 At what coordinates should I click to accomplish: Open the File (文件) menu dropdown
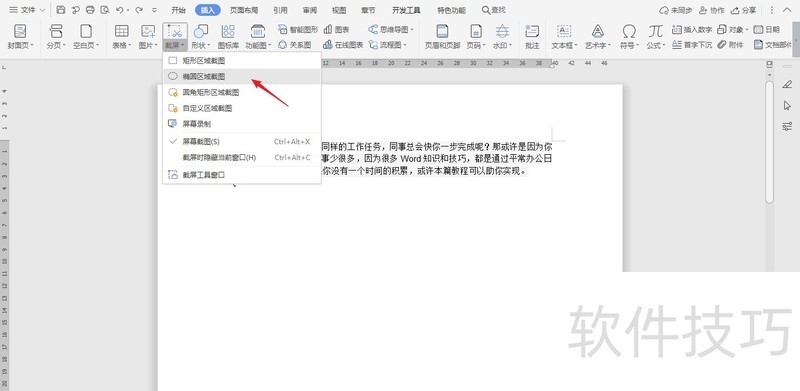click(27, 10)
